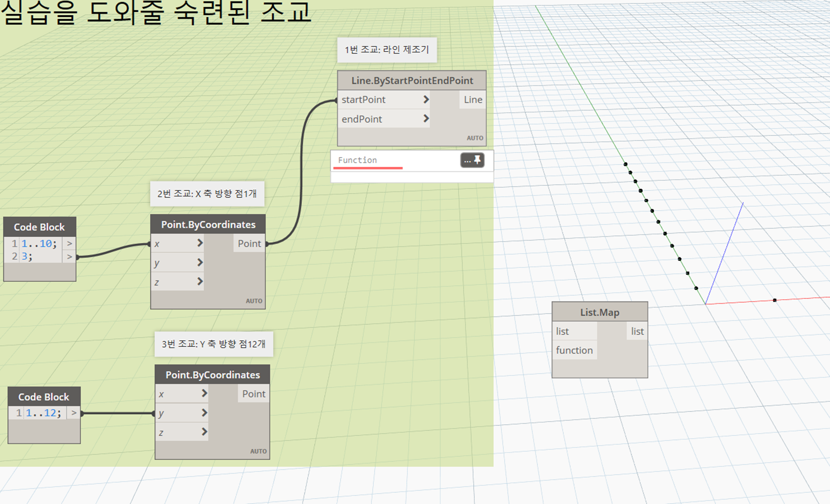Click Point output port under 2번 조교 note

pyautogui.click(x=249, y=243)
